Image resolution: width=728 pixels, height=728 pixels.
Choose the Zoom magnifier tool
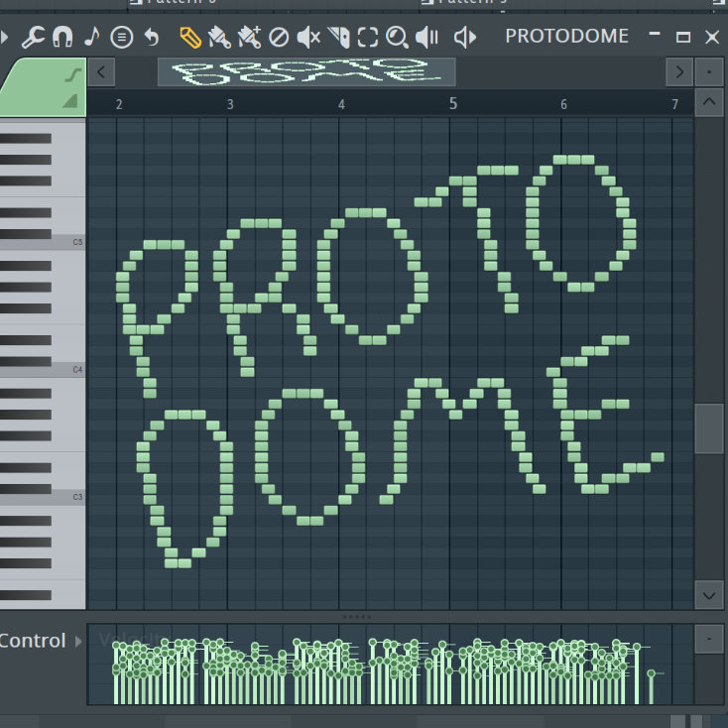tap(397, 38)
